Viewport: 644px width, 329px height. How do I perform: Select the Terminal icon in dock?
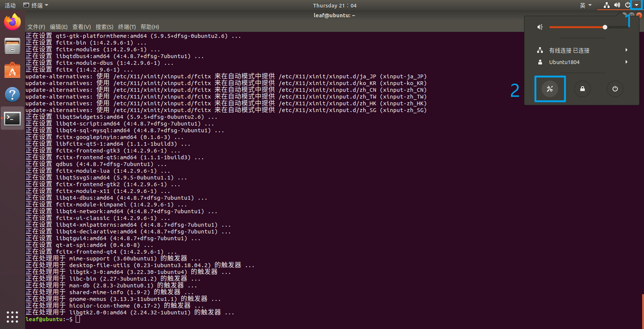[x=12, y=118]
